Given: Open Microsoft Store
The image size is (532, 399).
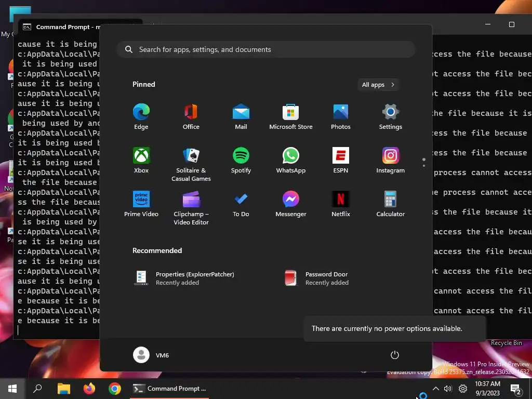Looking at the screenshot, I should pos(291,117).
